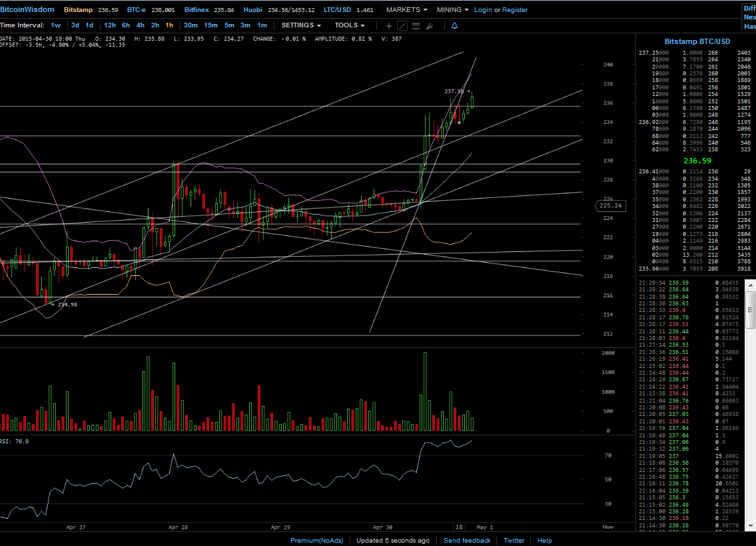
Task: Click the trades list scroll up arrow
Action: (x=750, y=285)
